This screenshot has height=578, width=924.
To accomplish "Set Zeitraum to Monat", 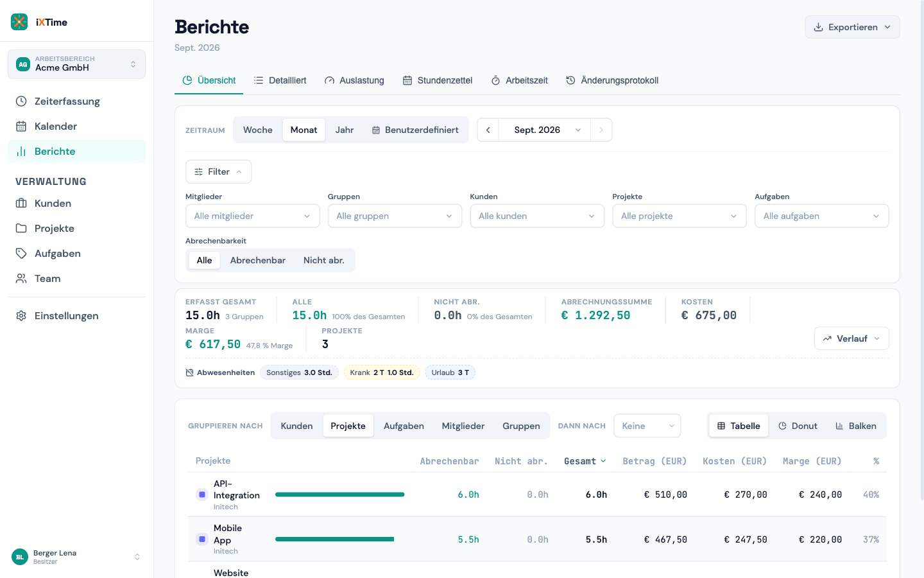I will tap(304, 130).
